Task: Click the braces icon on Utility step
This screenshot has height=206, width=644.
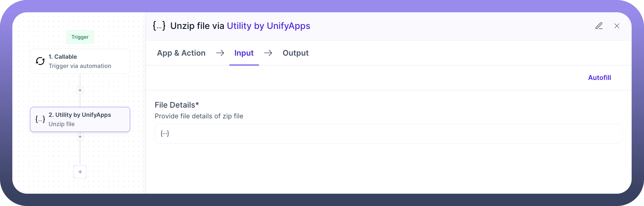Action: click(40, 119)
